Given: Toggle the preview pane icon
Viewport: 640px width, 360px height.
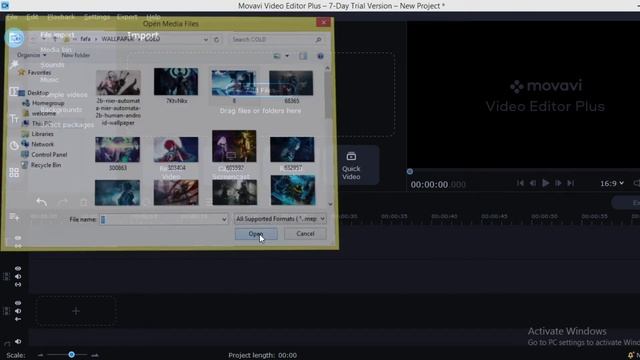Looking at the screenshot, I should (x=303, y=56).
